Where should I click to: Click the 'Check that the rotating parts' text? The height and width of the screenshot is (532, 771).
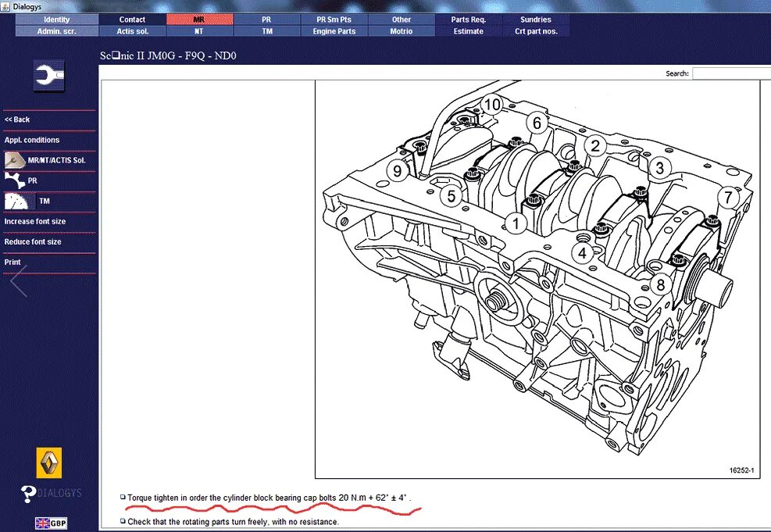[233, 522]
